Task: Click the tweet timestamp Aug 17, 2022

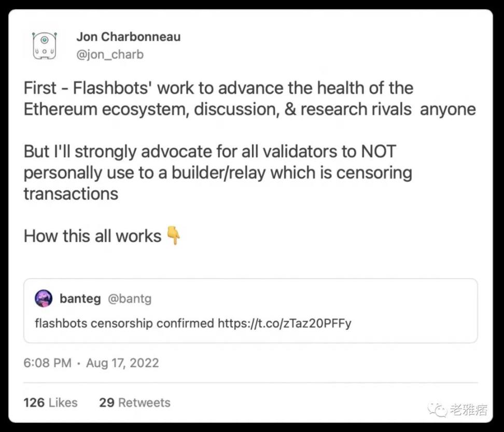Action: tap(122, 363)
